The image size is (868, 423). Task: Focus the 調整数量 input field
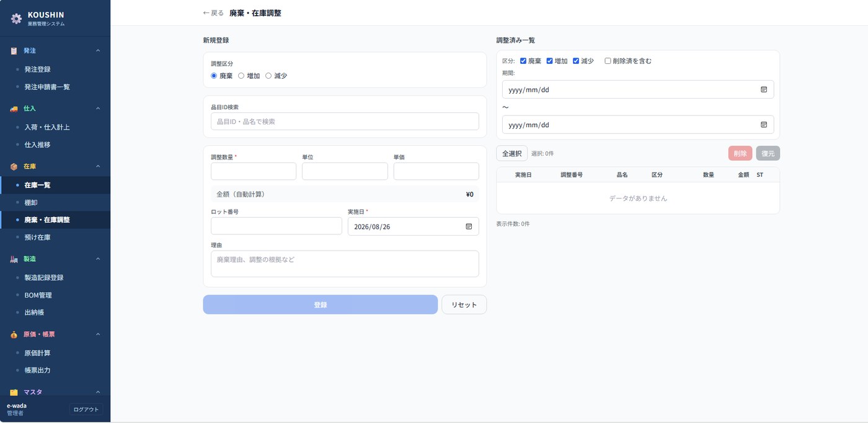point(254,171)
